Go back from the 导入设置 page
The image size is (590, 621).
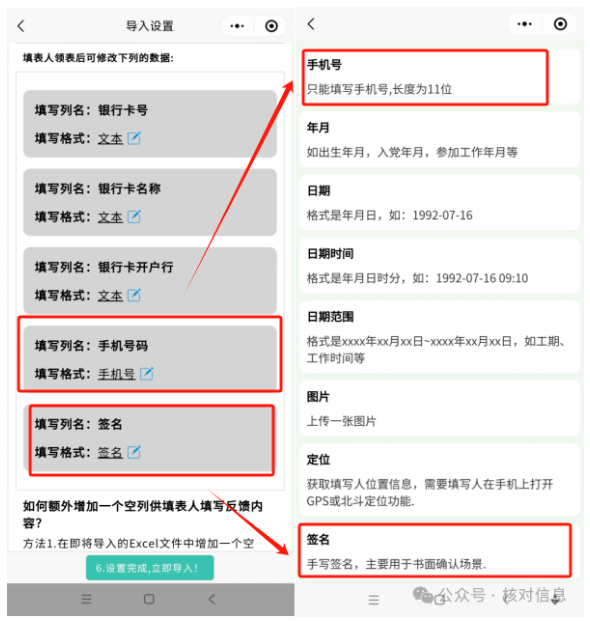[x=21, y=26]
